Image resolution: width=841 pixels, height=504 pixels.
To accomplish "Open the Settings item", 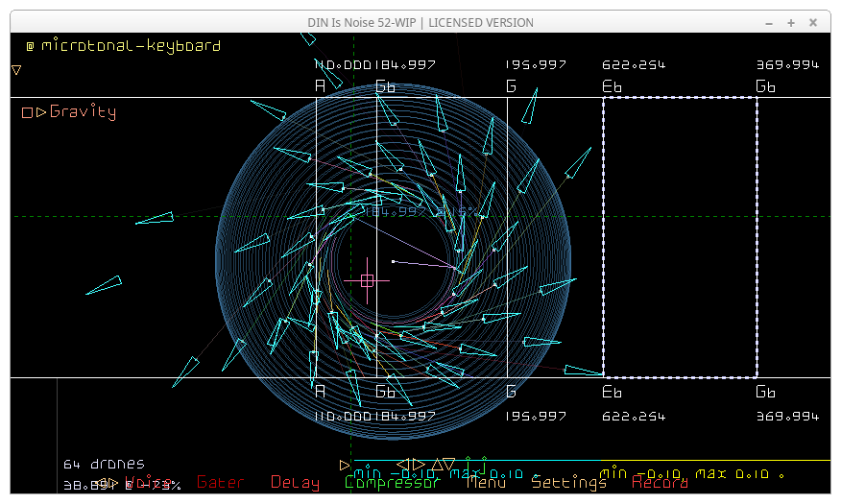I will point(568,483).
